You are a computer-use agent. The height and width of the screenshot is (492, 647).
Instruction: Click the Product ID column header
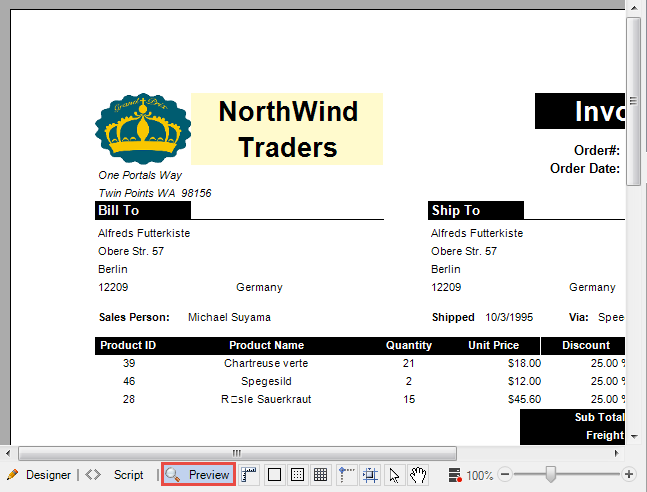[128, 345]
